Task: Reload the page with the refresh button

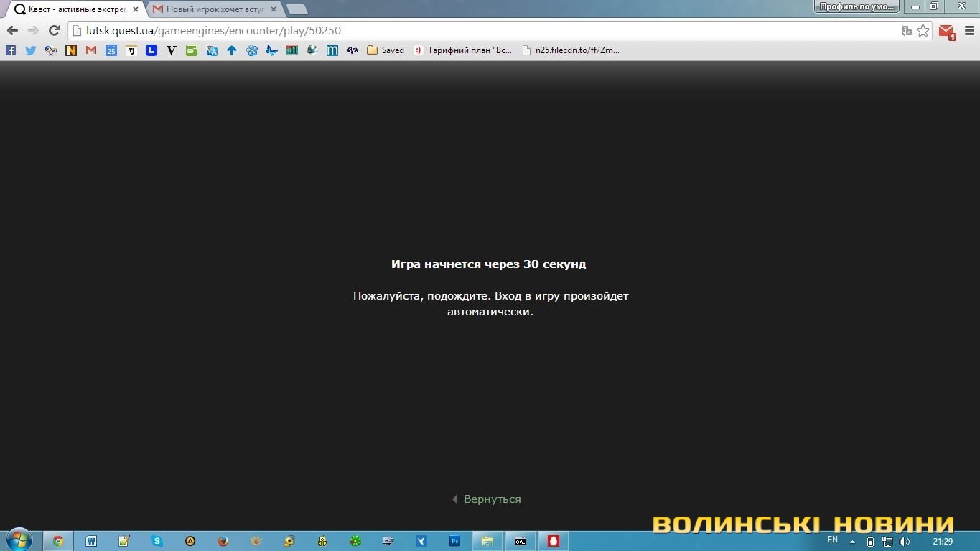Action: pyautogui.click(x=54, y=31)
